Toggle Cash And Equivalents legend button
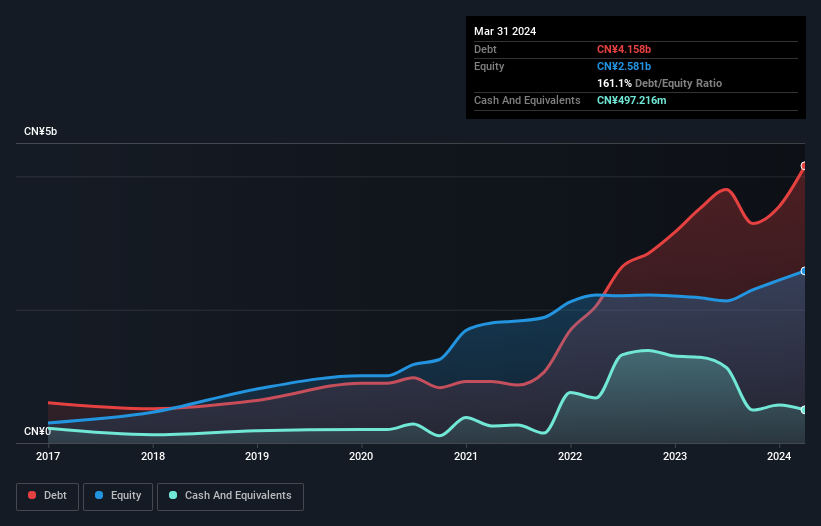 pos(230,496)
